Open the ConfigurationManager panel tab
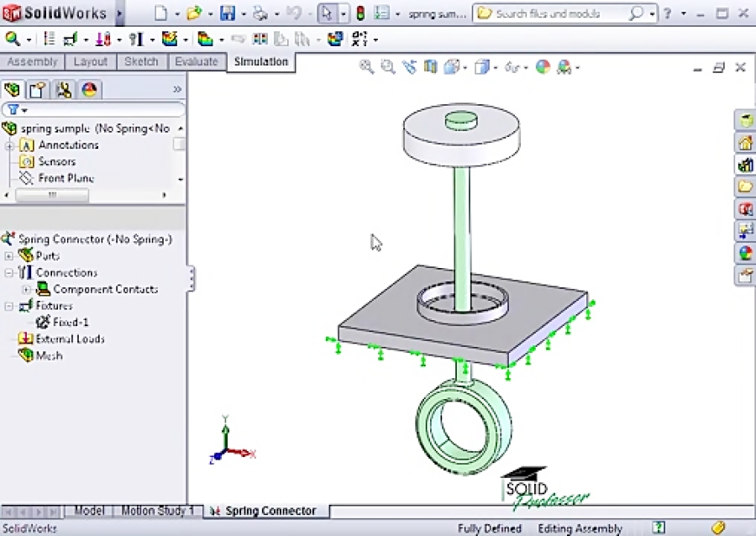Viewport: 756px width, 536px height. coord(64,89)
